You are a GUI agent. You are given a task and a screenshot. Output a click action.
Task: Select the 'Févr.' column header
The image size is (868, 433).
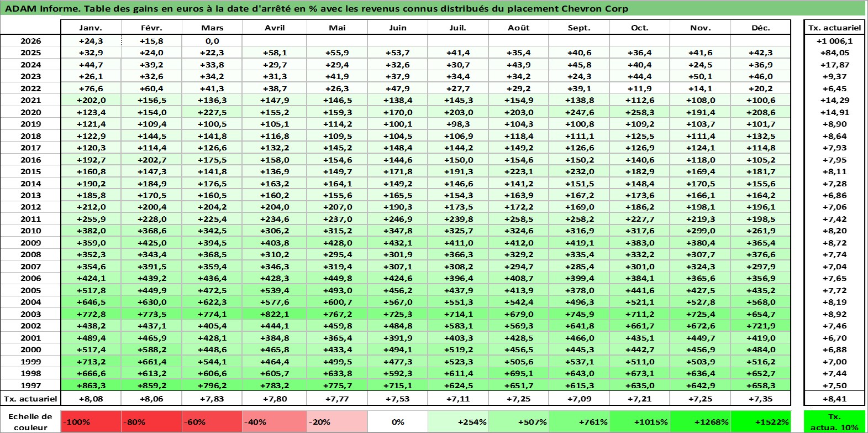click(151, 28)
